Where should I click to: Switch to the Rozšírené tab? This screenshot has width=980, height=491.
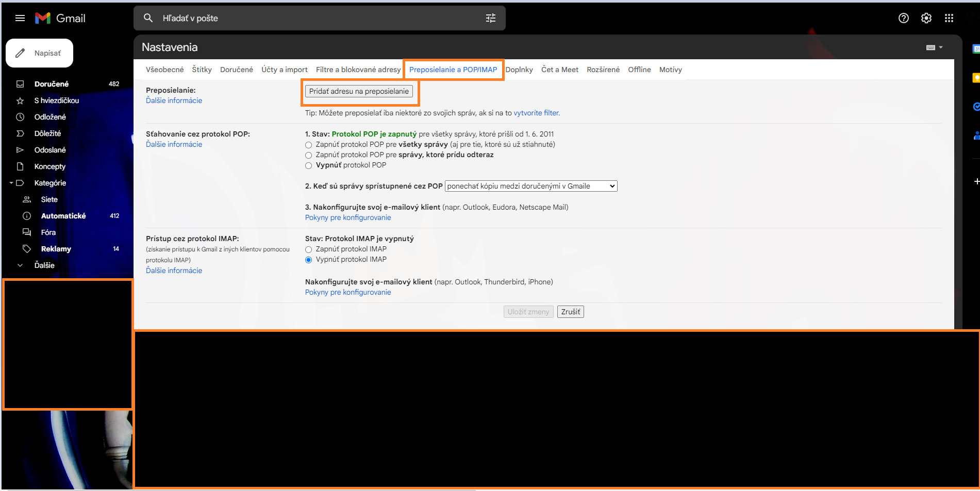click(x=603, y=70)
